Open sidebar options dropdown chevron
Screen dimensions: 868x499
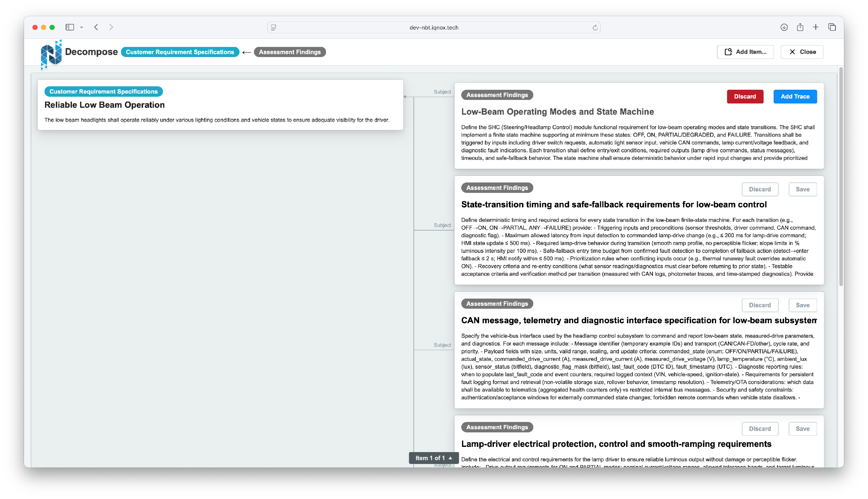pyautogui.click(x=82, y=27)
